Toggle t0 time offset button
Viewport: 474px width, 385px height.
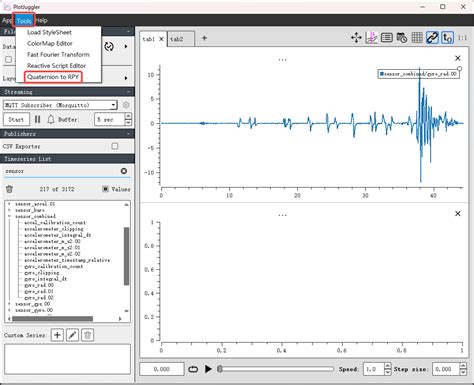[x=447, y=38]
